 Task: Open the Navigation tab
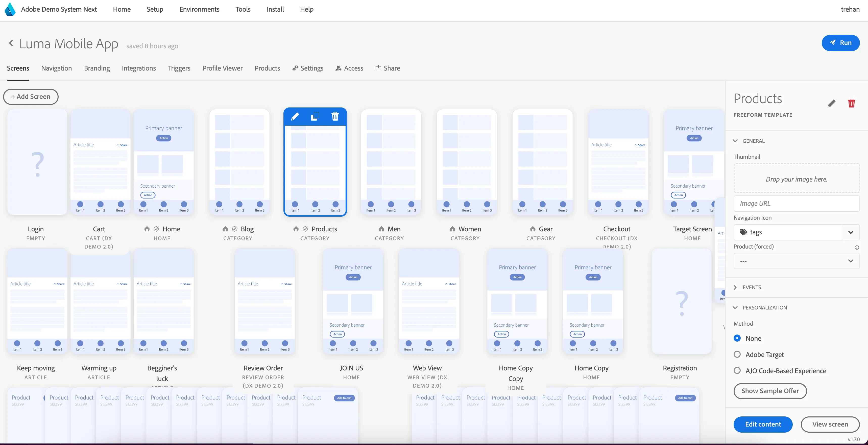(x=57, y=68)
